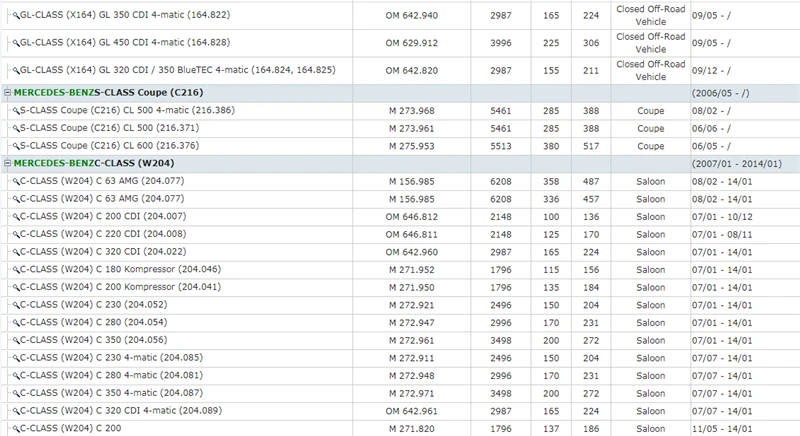Screen dimensions: 800x436
Task: Click magnifier icon beside C 220 CDI (204.008)
Action: pyautogui.click(x=16, y=235)
